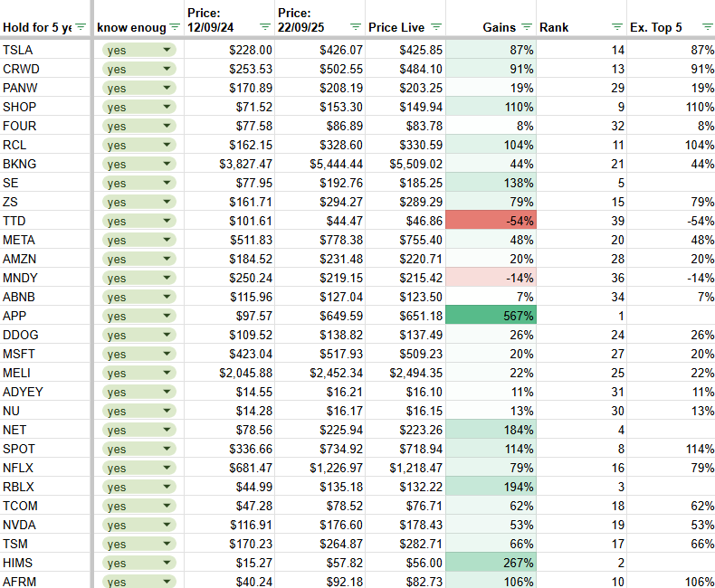The height and width of the screenshot is (588, 715).
Task: Click the pink -14% gains cell for MNDY
Action: click(x=491, y=278)
